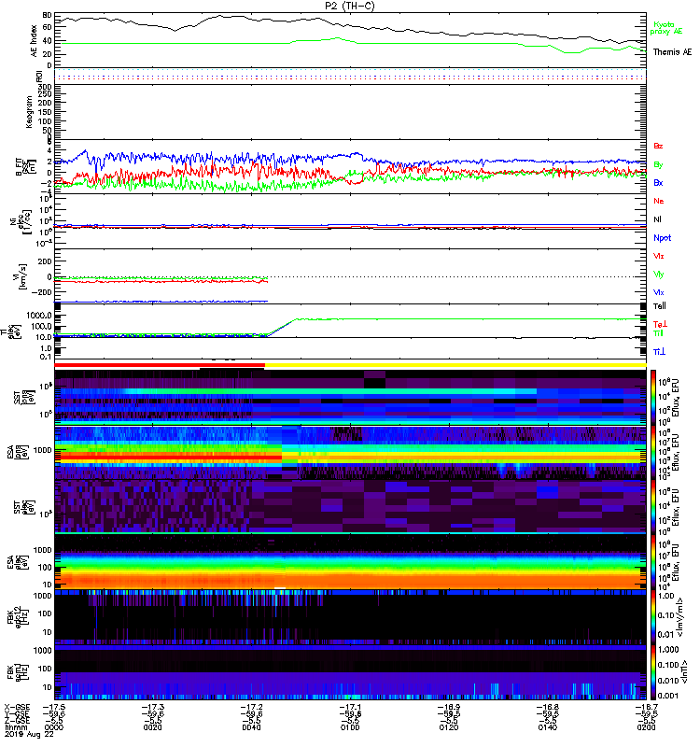This screenshot has height=747, width=700.
Task: Click the yellow mode bar above SST ions panel
Action: tap(455, 365)
